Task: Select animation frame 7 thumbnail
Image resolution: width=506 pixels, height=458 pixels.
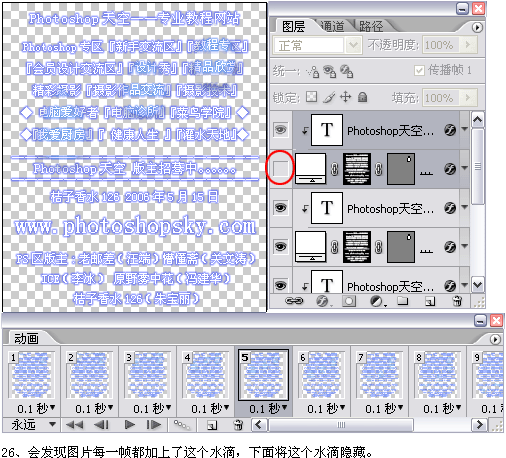Action: click(379, 375)
